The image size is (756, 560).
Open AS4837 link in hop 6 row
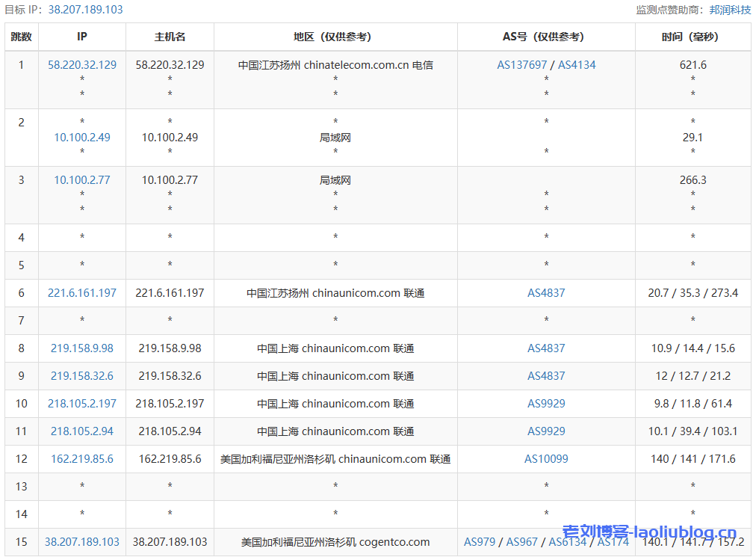click(546, 293)
